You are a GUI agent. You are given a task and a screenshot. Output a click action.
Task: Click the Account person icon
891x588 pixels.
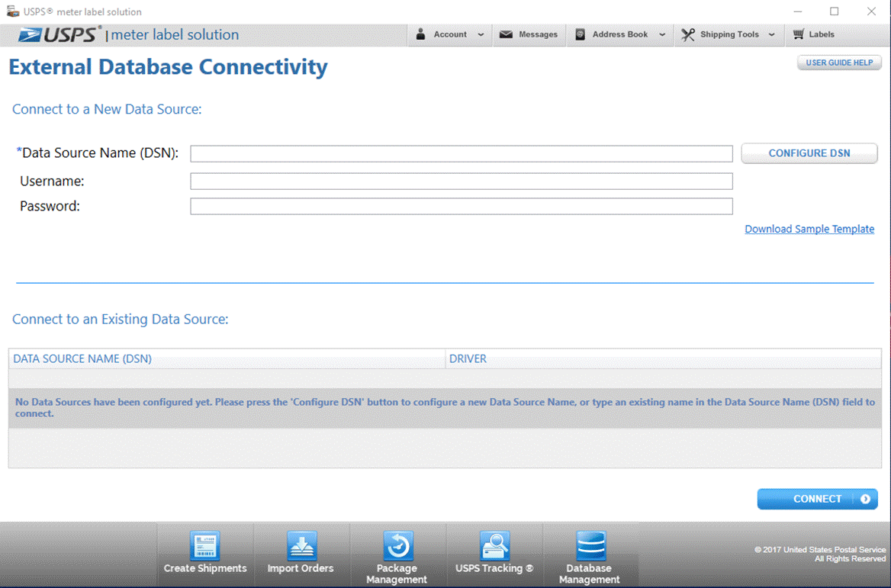click(420, 34)
